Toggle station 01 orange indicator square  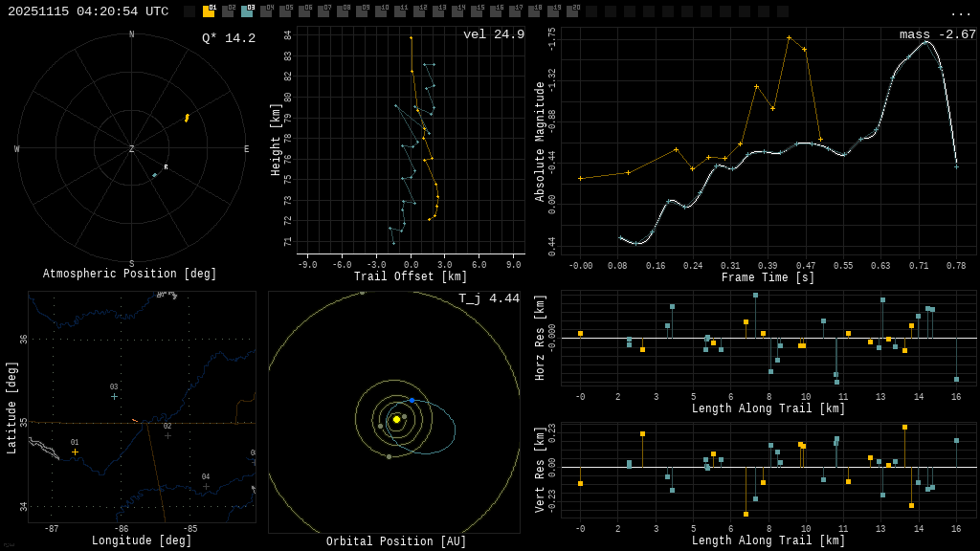coord(209,11)
